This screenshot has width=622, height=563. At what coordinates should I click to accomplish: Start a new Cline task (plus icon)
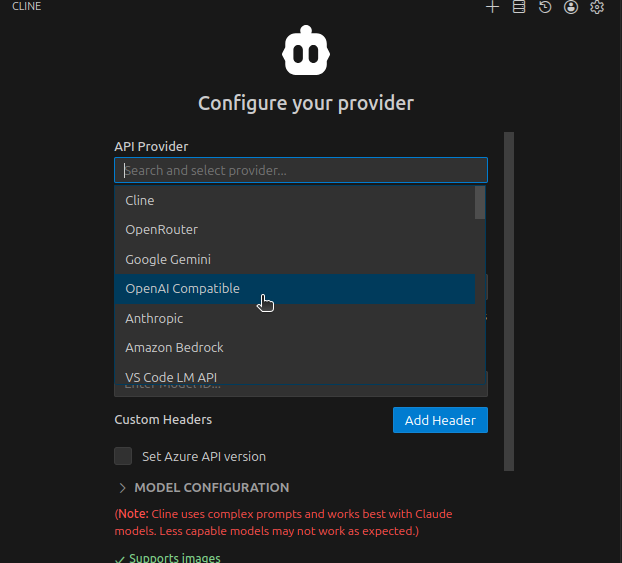492,7
